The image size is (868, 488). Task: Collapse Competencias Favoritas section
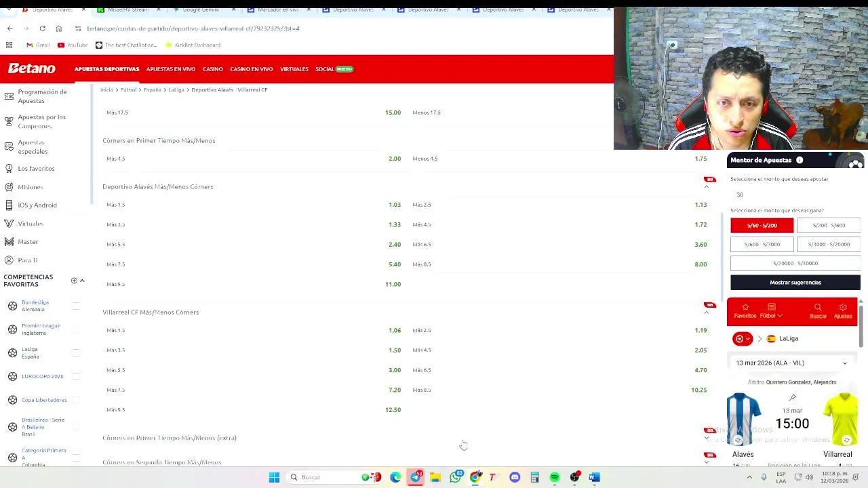pos(82,281)
